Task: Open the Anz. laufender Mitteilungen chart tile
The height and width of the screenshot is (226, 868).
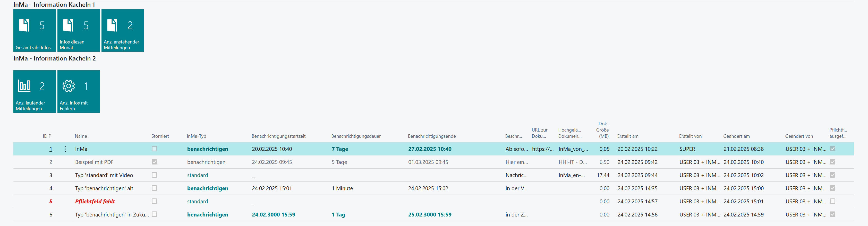Action: (34, 91)
